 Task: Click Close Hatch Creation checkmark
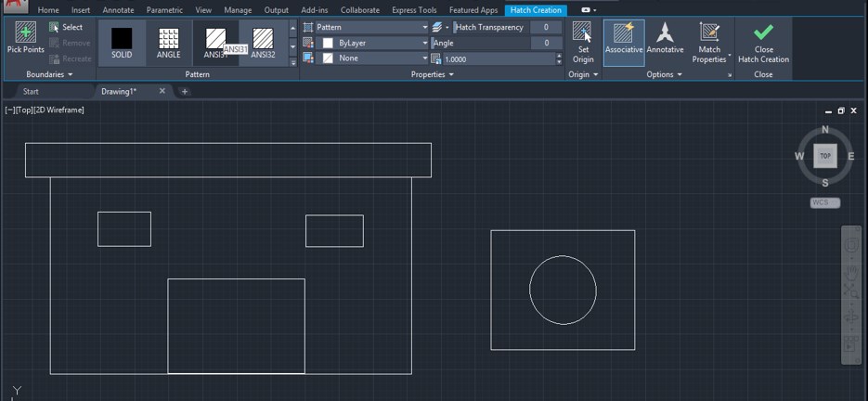click(763, 43)
